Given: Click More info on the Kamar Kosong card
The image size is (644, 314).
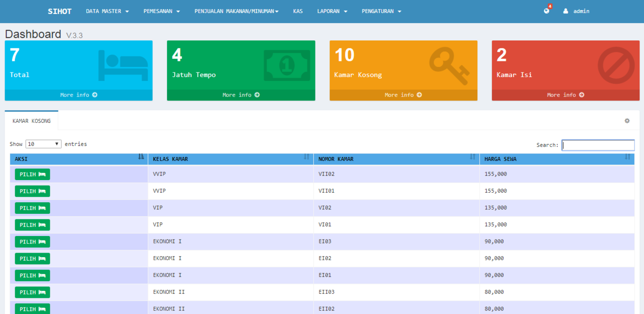Looking at the screenshot, I should [403, 95].
